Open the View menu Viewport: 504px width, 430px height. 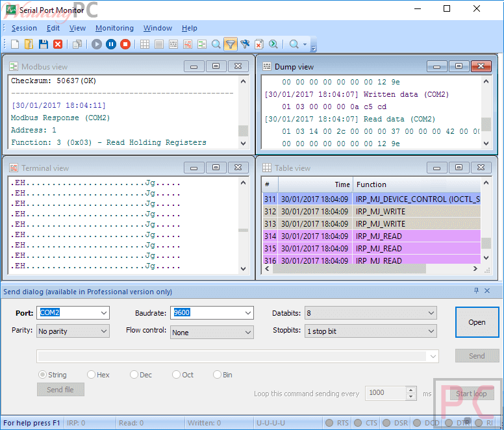pyautogui.click(x=77, y=29)
